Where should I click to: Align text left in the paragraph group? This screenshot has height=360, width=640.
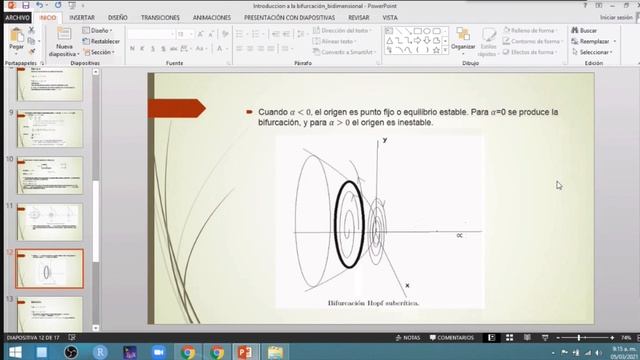240,49
